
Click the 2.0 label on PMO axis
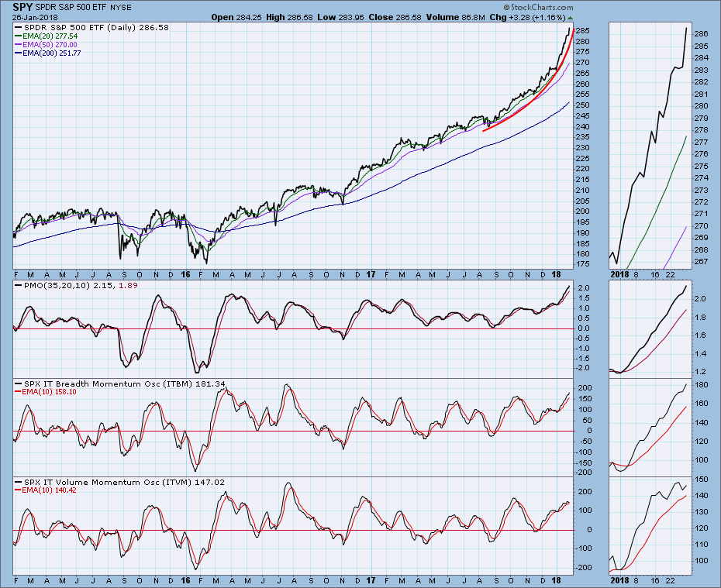click(584, 288)
